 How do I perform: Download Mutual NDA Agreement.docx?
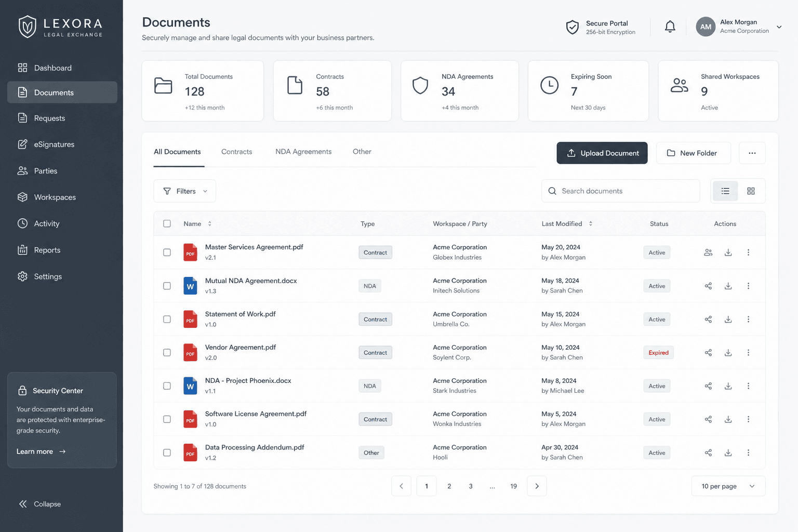click(x=728, y=286)
